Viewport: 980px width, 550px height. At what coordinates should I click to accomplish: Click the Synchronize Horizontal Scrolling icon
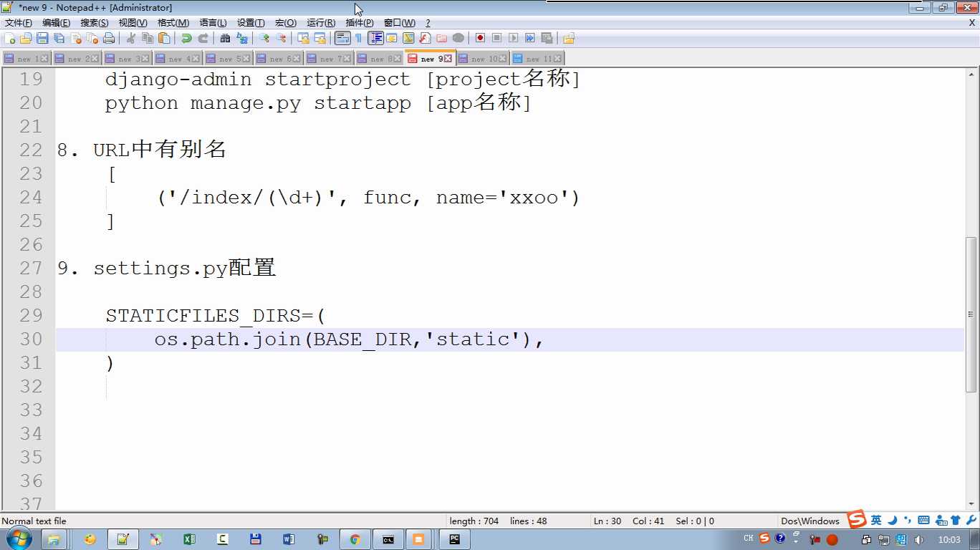[320, 38]
